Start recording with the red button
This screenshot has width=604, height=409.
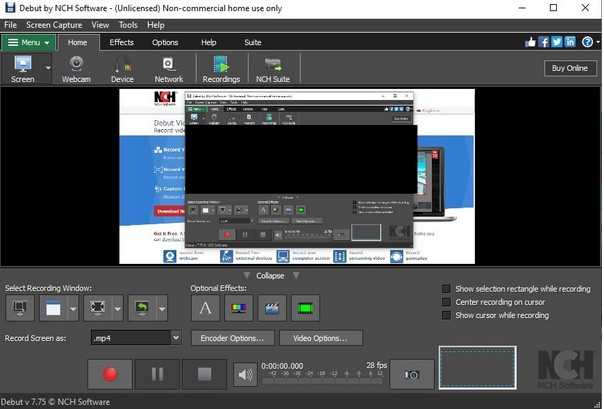(110, 374)
